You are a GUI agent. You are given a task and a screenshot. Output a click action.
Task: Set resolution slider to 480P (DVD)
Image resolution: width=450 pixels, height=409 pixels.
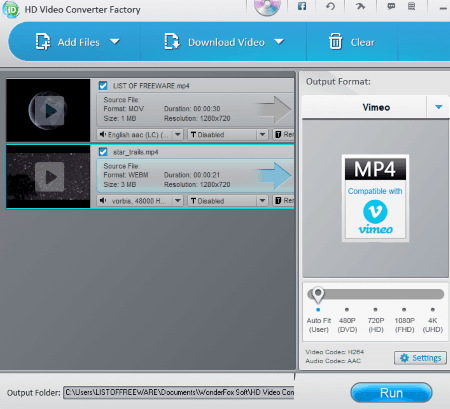[x=347, y=310]
